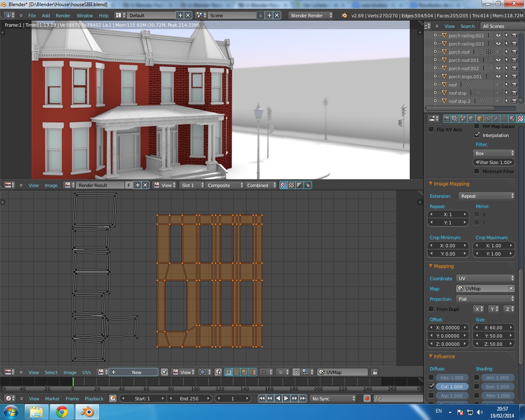Image resolution: width=525 pixels, height=420 pixels.
Task: Enable the Minimum Filter checkbox
Action: [477, 171]
